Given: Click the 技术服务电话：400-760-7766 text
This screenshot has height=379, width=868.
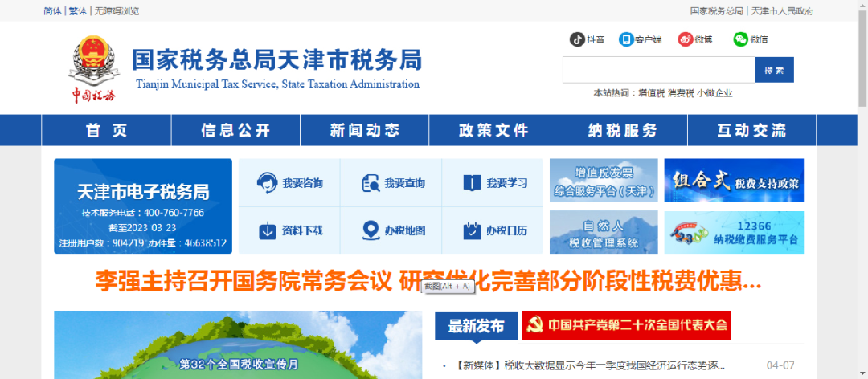Looking at the screenshot, I should pos(143,213).
